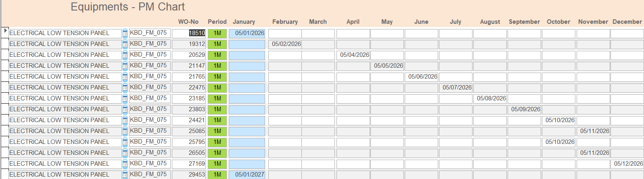The height and width of the screenshot is (179, 644).
Task: Click the document icon in work order 25795 row
Action: 125,142
